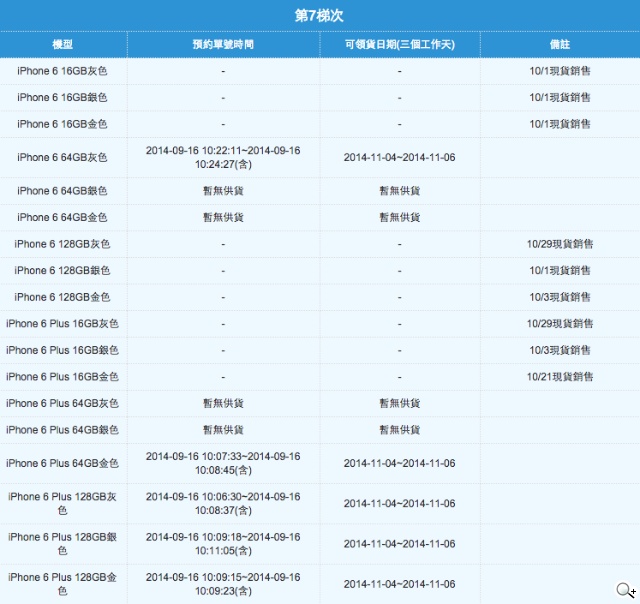
Task: Select the 備註 column header
Action: (x=560, y=44)
